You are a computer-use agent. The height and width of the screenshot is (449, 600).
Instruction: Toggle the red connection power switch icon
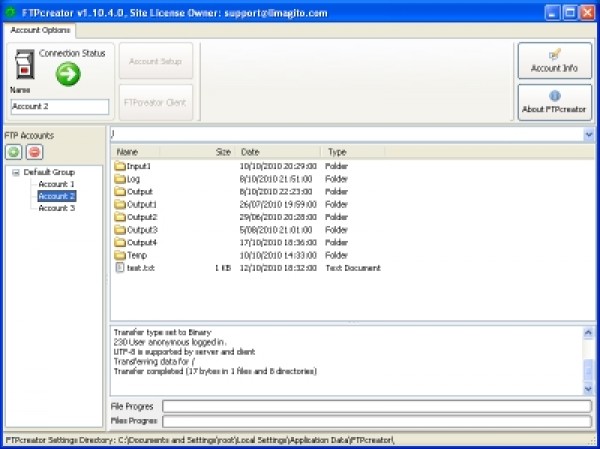pyautogui.click(x=24, y=68)
